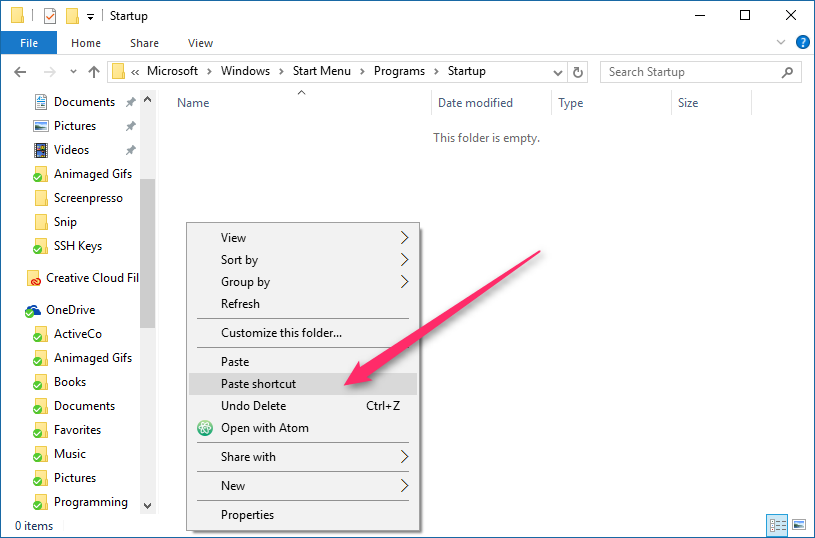Click Startup in the address path
This screenshot has height=538, width=815.
tap(467, 71)
